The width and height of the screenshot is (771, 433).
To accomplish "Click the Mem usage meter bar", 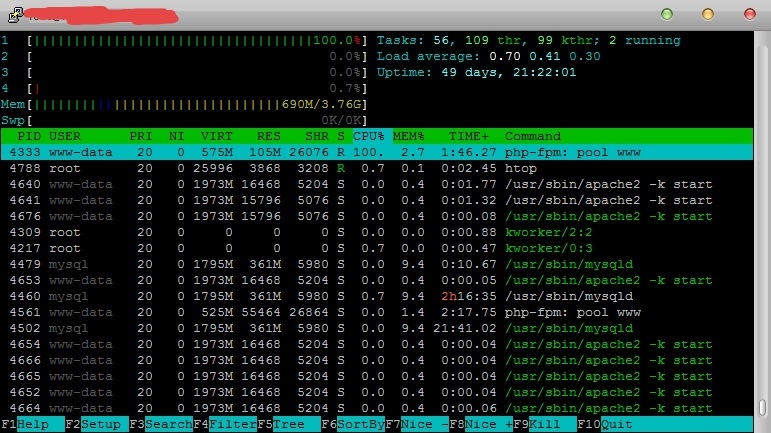I will [x=184, y=104].
